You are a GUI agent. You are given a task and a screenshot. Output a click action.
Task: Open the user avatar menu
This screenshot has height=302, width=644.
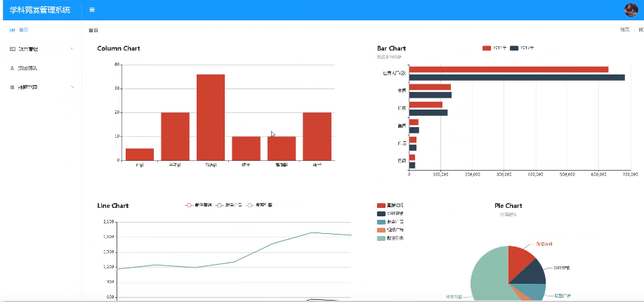(631, 10)
